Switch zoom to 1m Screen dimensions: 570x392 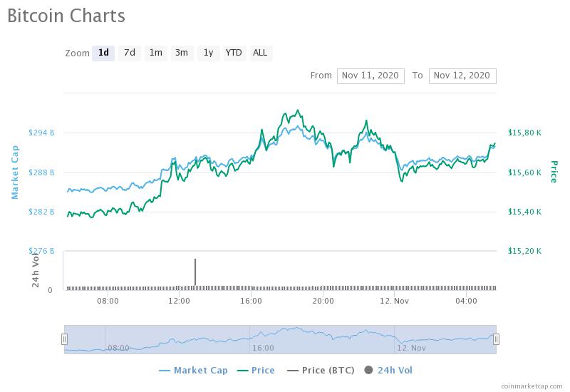pos(155,53)
